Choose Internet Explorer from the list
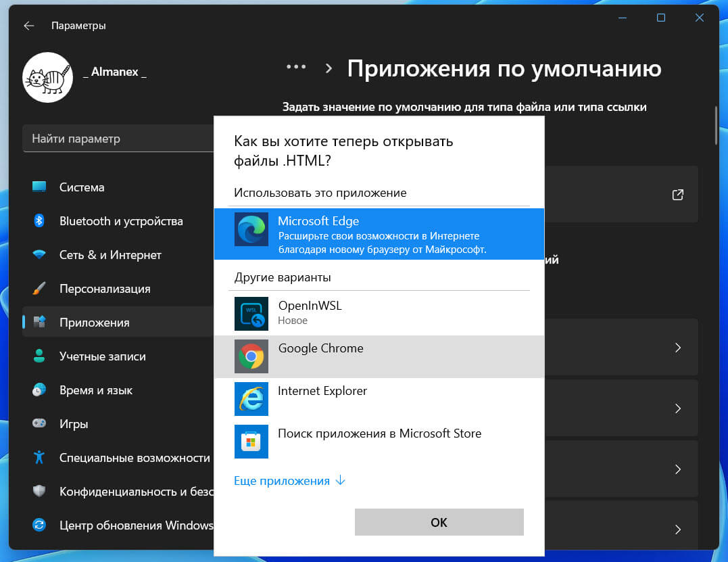This screenshot has height=562, width=728. pyautogui.click(x=379, y=399)
